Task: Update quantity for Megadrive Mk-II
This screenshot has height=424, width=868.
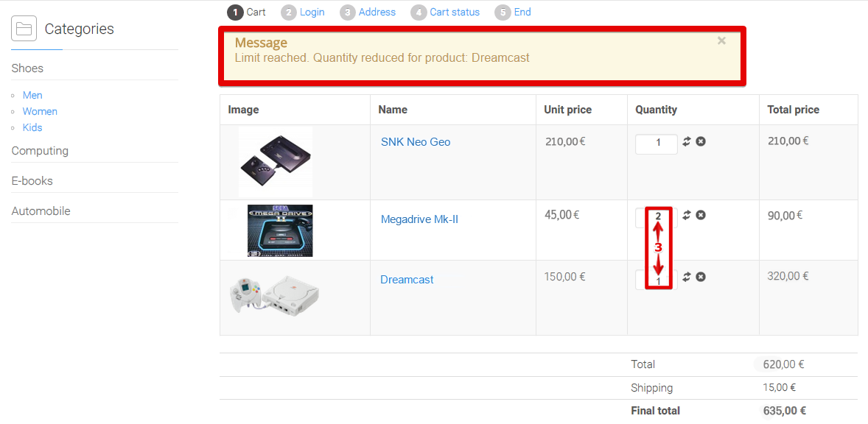Action: [x=687, y=215]
